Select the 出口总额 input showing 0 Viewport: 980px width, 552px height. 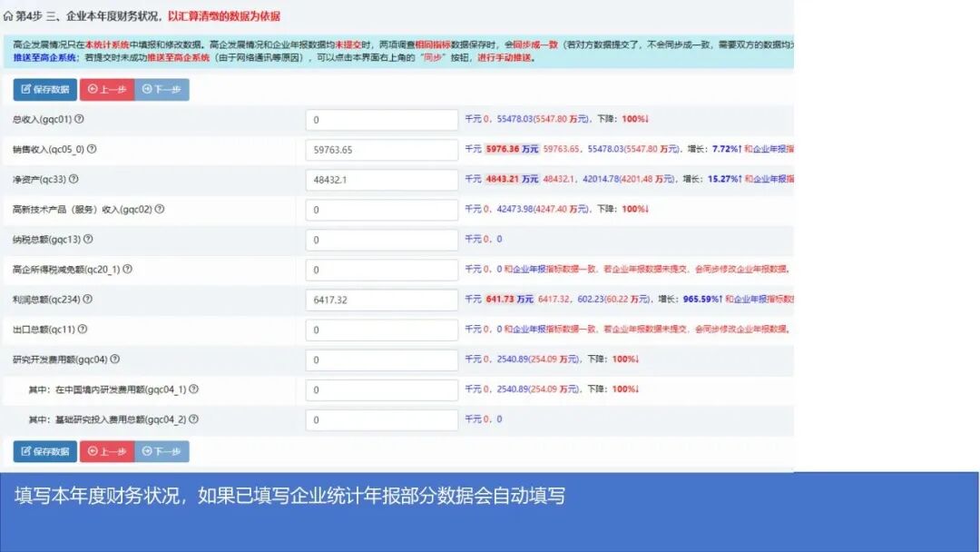[381, 329]
